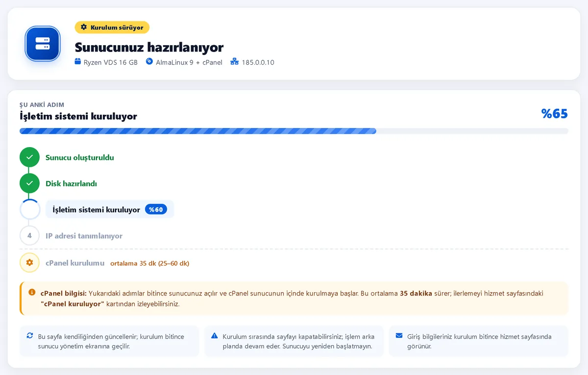The image size is (588, 375).
Task: Click the Kurulum sırasında sayfayı kapatabilirsiniz note
Action: click(298, 341)
